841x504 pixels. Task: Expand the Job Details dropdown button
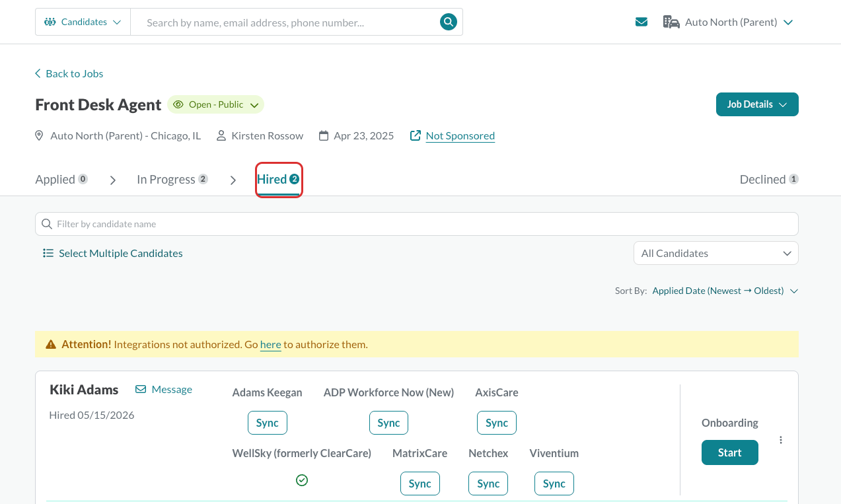click(757, 104)
